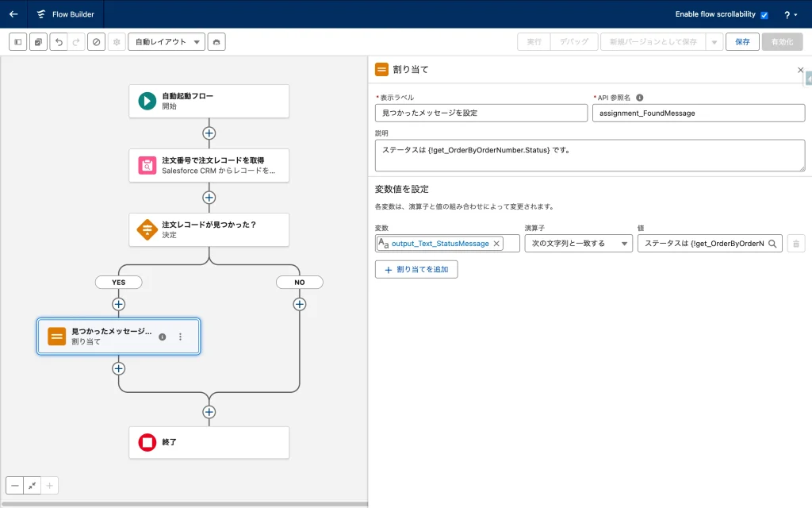812x508 pixels.
Task: Select the 注文レコードが見つかった？ decision node
Action: coord(209,229)
